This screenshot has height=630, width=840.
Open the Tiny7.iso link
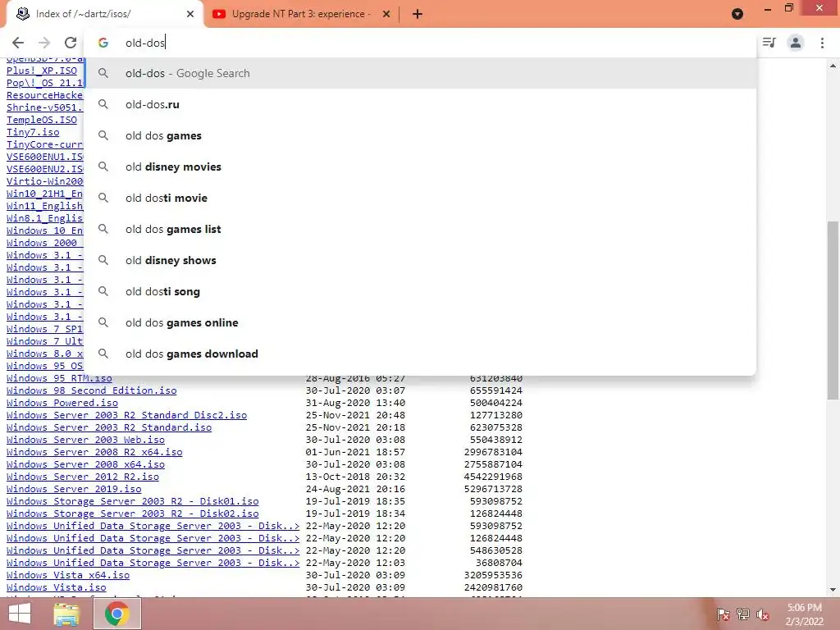pos(33,132)
